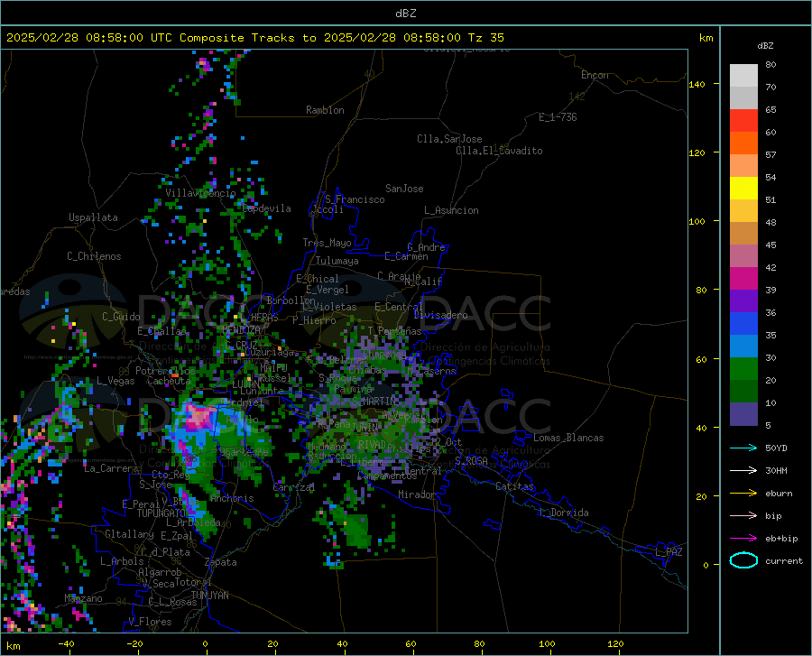This screenshot has width=812, height=656.
Task: Click the Manzano map label
Action: pyautogui.click(x=83, y=598)
